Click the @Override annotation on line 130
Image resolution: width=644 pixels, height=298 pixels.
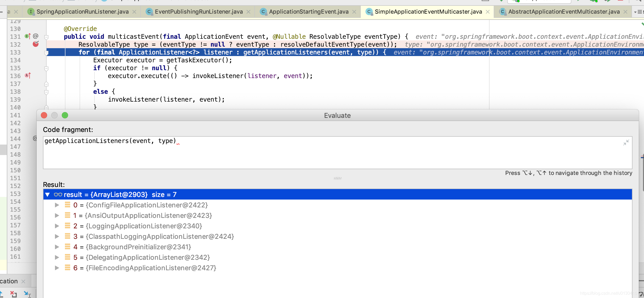(x=80, y=29)
